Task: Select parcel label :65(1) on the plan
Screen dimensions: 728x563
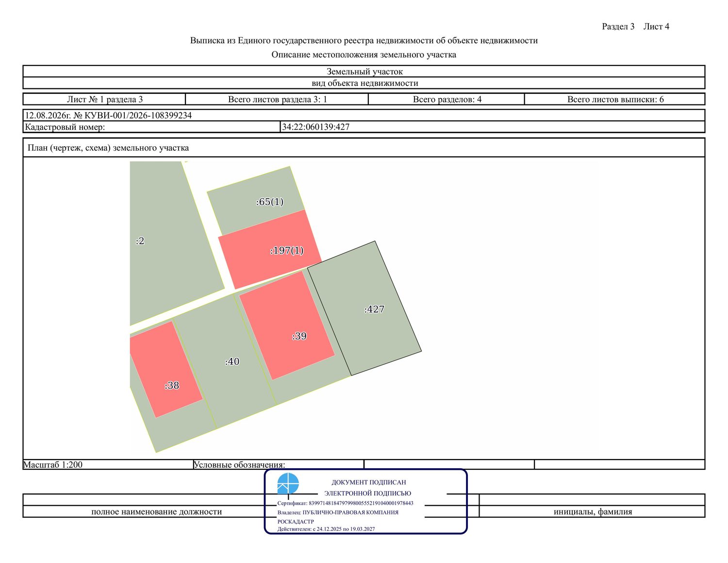Action: click(270, 202)
